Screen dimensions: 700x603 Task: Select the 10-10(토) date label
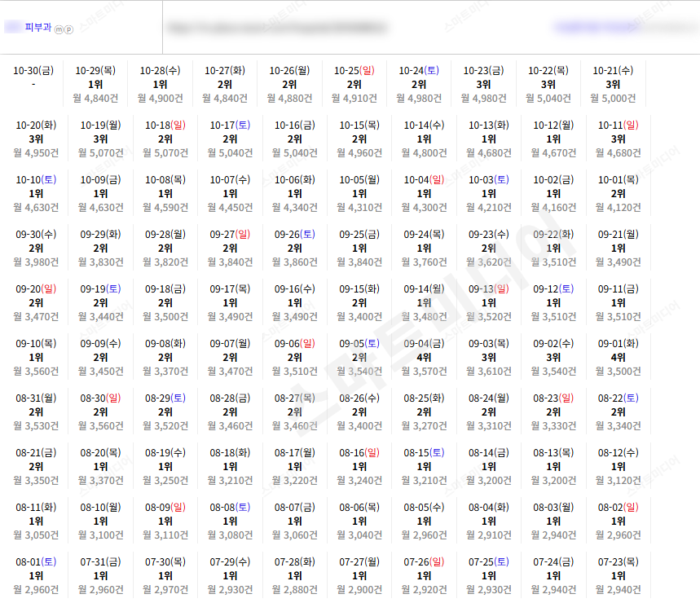click(x=36, y=179)
